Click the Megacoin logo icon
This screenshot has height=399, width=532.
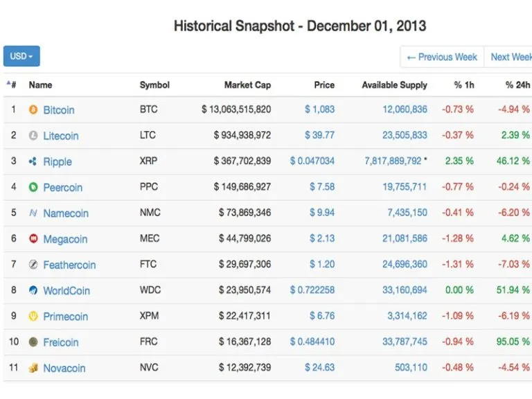[x=33, y=238]
